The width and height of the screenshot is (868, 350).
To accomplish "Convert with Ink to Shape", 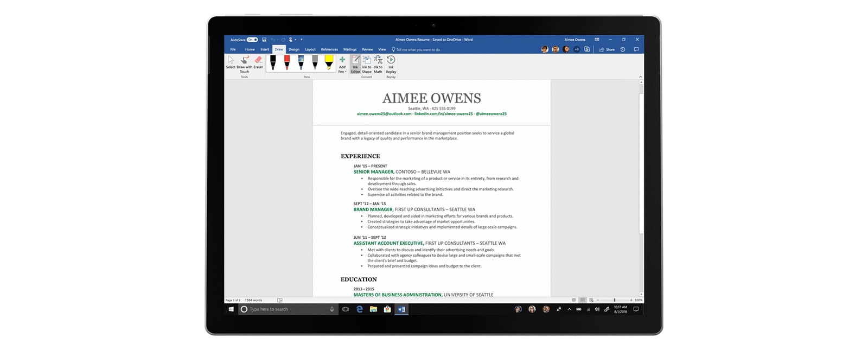I will tap(367, 63).
